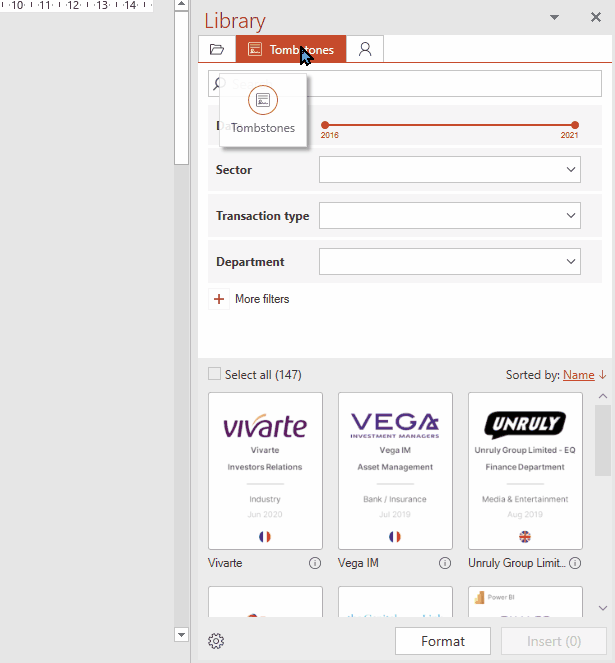Viewport: 615px width, 663px height.
Task: Click the Sector filter label
Action: click(x=233, y=170)
